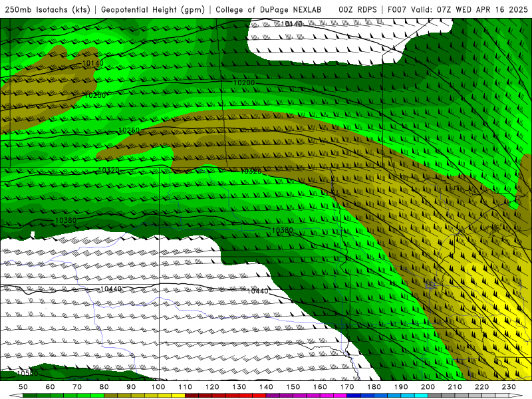Click the 170 value on the color scale
532x399 pixels.
(x=347, y=387)
